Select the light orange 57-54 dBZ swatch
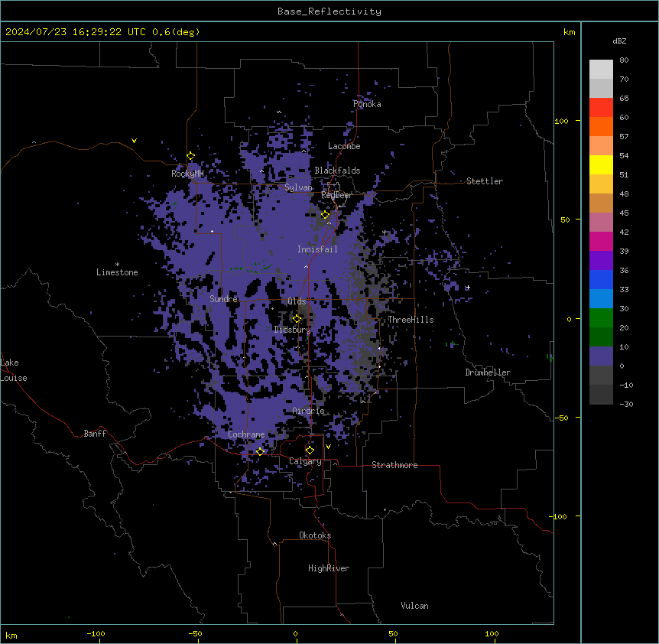The width and height of the screenshot is (659, 644). point(601,146)
